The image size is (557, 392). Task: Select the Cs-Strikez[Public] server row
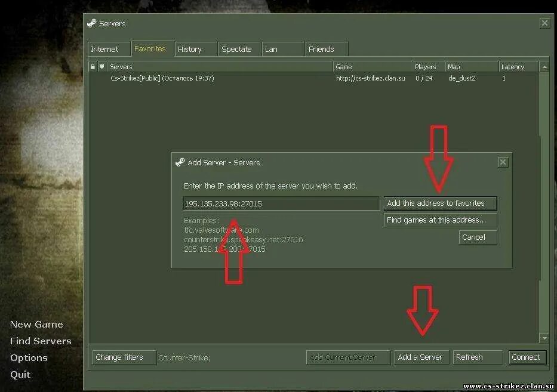point(313,78)
